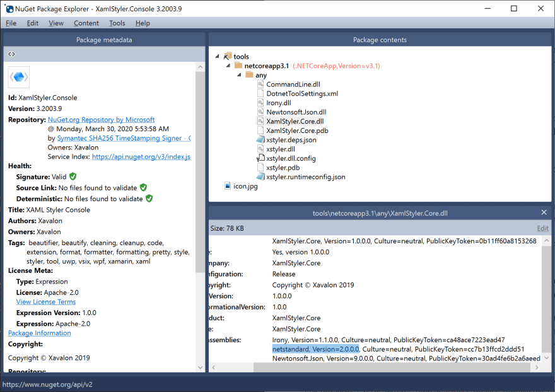Click the XamlStyler.Core.pdb file icon
The image size is (555, 392).
(260, 130)
